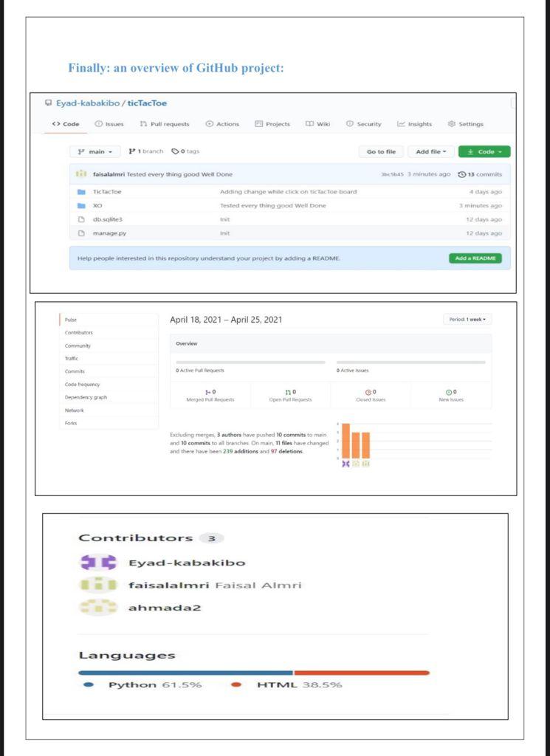Open the db.sqlite3 file
This screenshot has width=550, height=756.
[108, 219]
